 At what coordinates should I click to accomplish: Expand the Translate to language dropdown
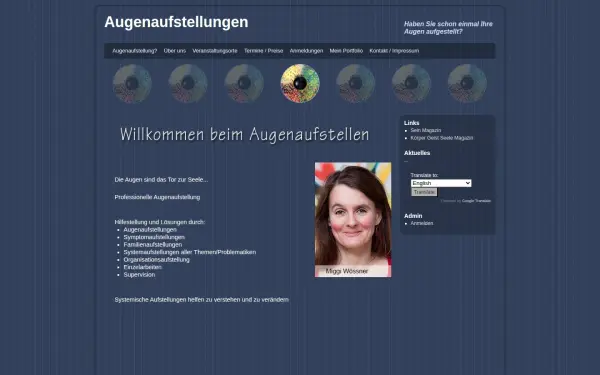(441, 183)
